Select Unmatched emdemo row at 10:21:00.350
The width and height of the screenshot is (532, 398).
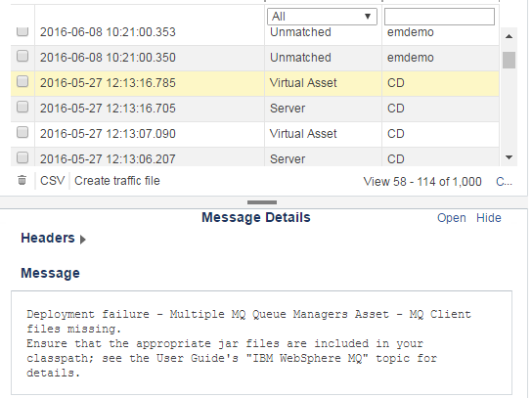coord(255,58)
